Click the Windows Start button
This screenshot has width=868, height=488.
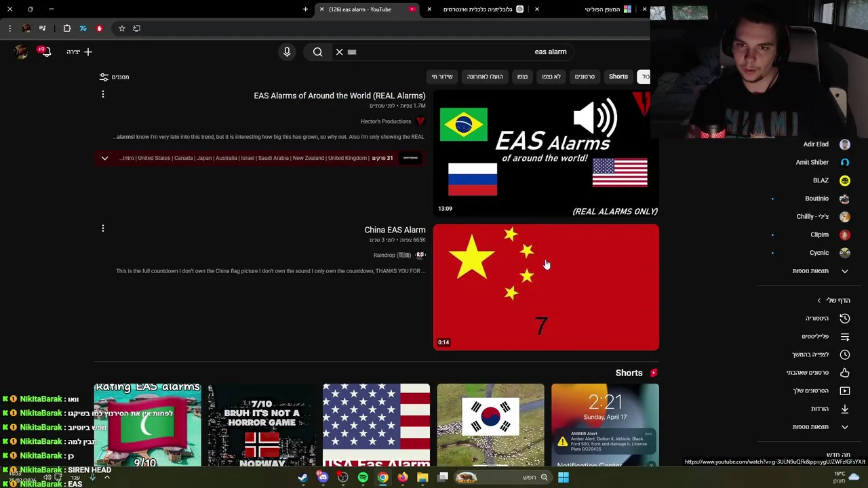click(563, 477)
